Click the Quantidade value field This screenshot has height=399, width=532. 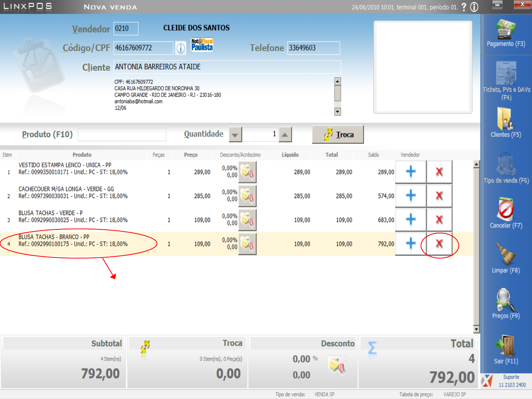pos(260,134)
